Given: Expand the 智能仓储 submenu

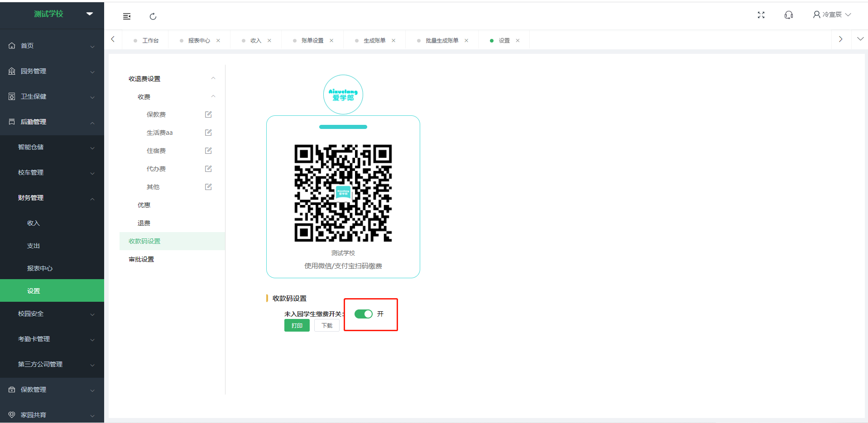Looking at the screenshot, I should click(x=52, y=147).
